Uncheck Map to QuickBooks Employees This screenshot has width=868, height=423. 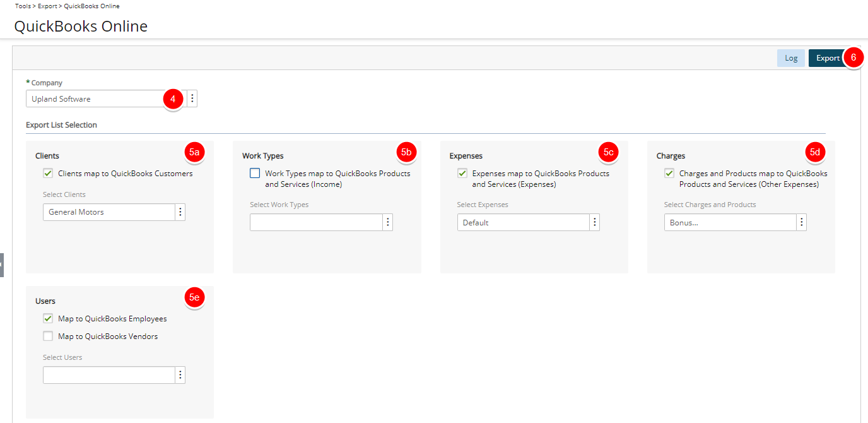click(x=48, y=319)
